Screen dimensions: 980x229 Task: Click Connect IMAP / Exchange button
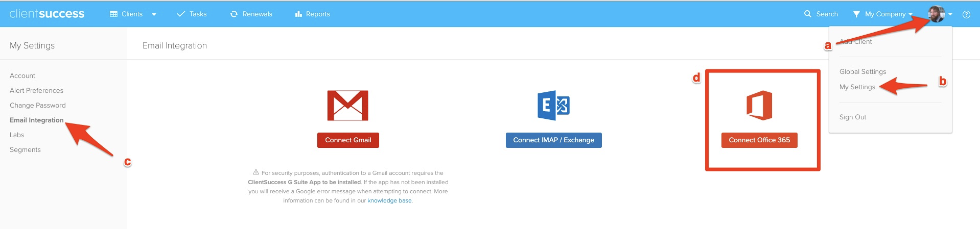[x=554, y=140]
